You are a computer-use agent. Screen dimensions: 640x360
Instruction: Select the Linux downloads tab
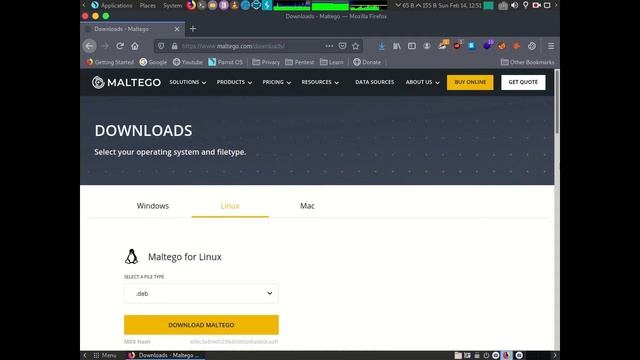230,206
